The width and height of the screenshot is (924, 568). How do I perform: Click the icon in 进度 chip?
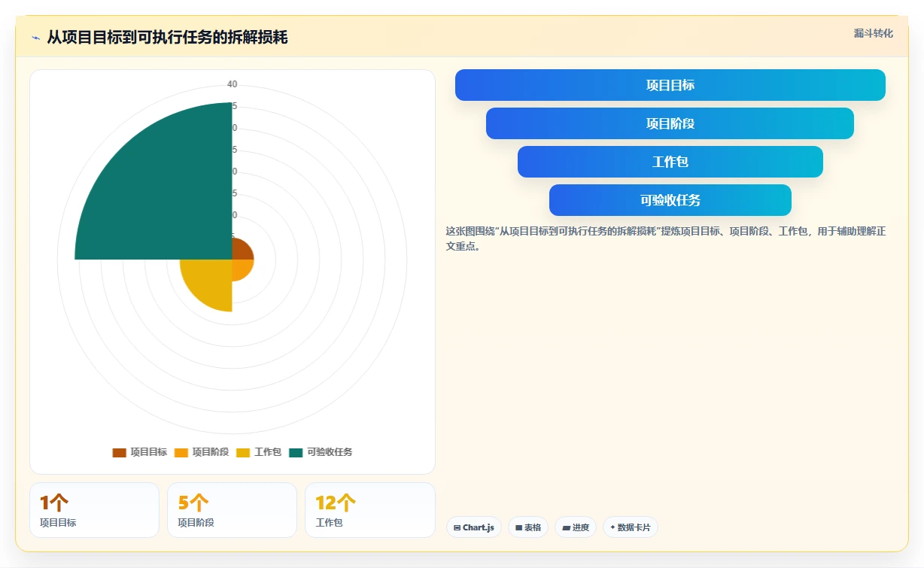(566, 528)
